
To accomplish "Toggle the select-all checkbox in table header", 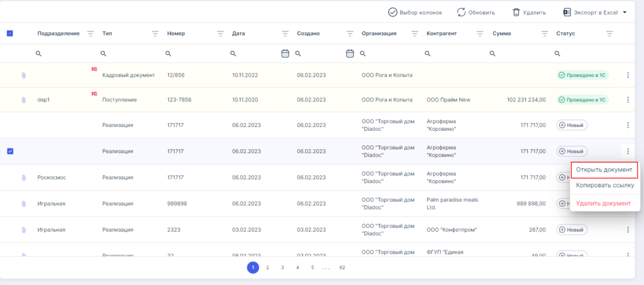I will [x=10, y=34].
